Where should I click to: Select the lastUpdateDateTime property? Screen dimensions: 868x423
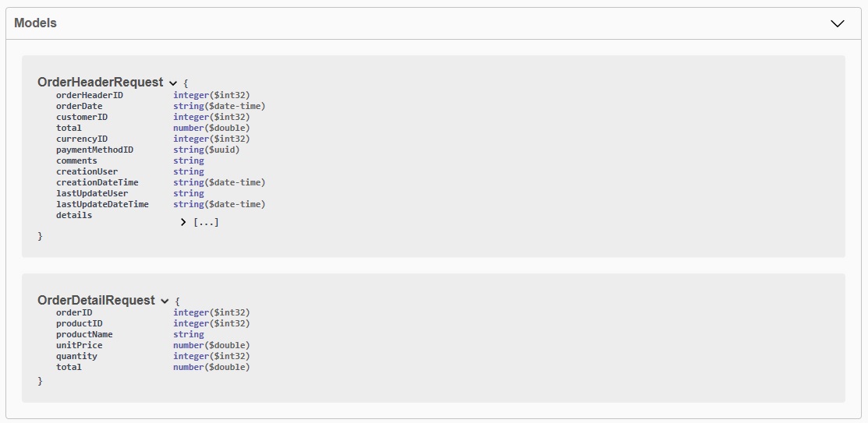click(102, 204)
